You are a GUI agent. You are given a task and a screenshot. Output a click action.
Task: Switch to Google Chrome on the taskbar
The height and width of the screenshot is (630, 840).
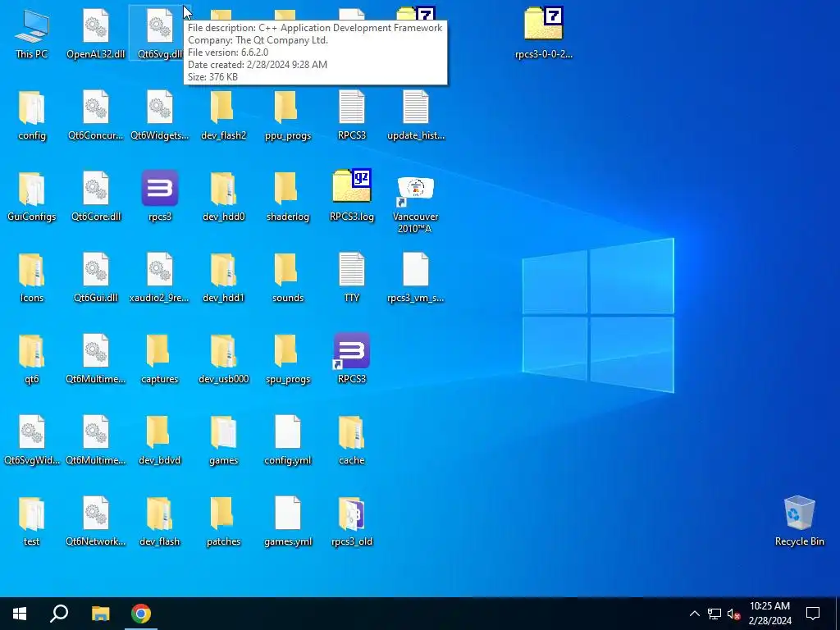(141, 614)
